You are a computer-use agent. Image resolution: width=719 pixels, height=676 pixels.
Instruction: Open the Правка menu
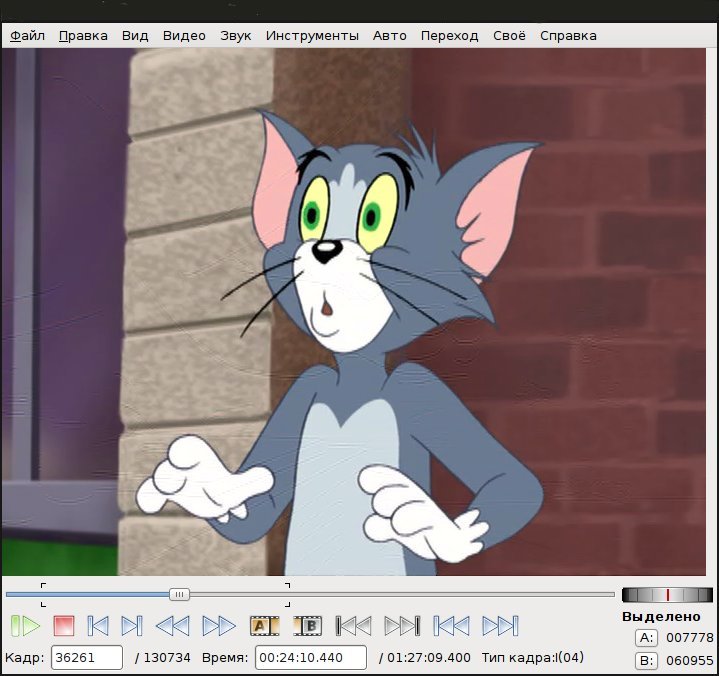[83, 35]
